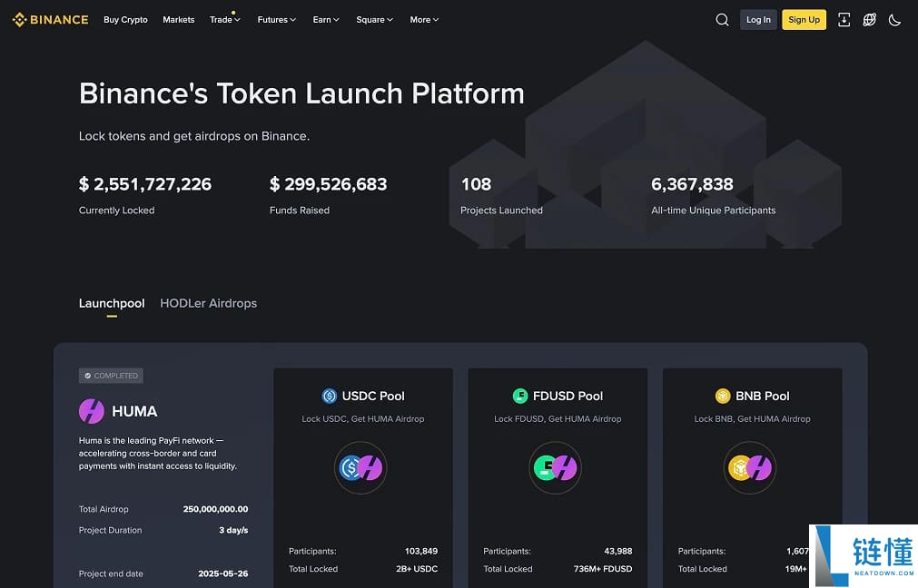Viewport: 918px width, 588px height.
Task: Open the language globe icon
Action: click(869, 20)
